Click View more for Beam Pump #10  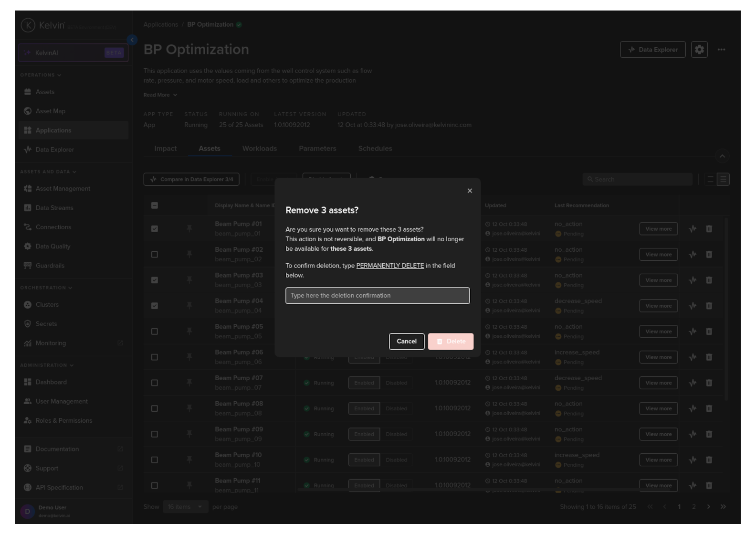tap(658, 460)
